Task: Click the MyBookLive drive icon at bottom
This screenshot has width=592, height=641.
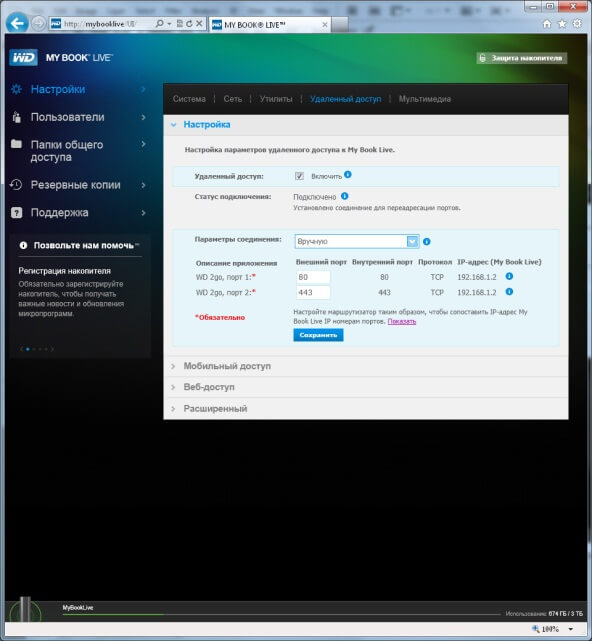Action: [25, 610]
